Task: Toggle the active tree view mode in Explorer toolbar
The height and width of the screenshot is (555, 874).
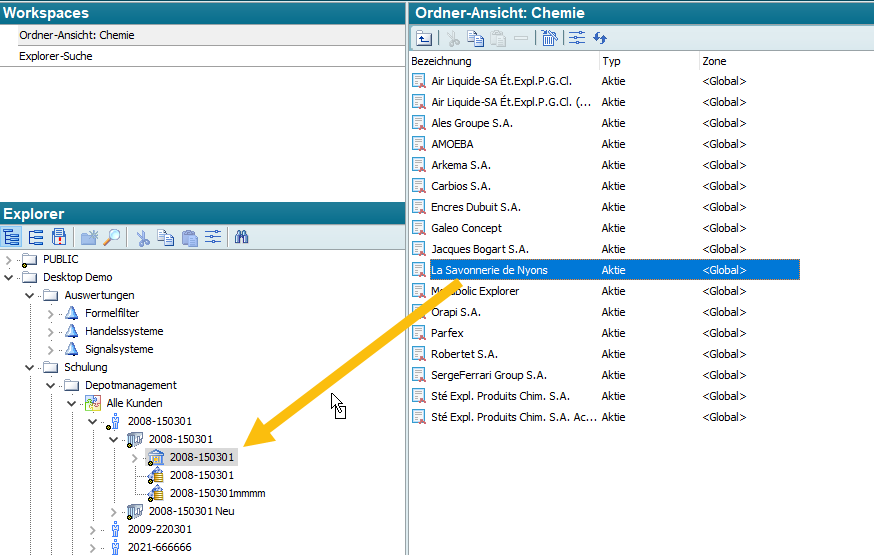Action: tap(12, 237)
